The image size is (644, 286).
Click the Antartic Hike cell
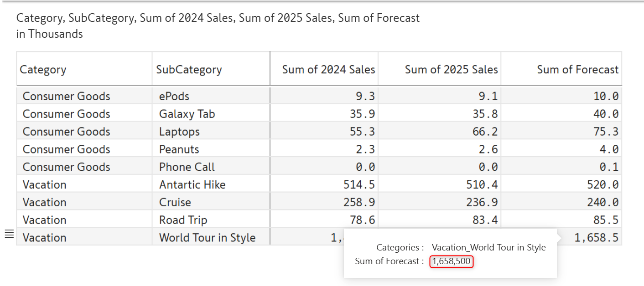click(x=192, y=185)
